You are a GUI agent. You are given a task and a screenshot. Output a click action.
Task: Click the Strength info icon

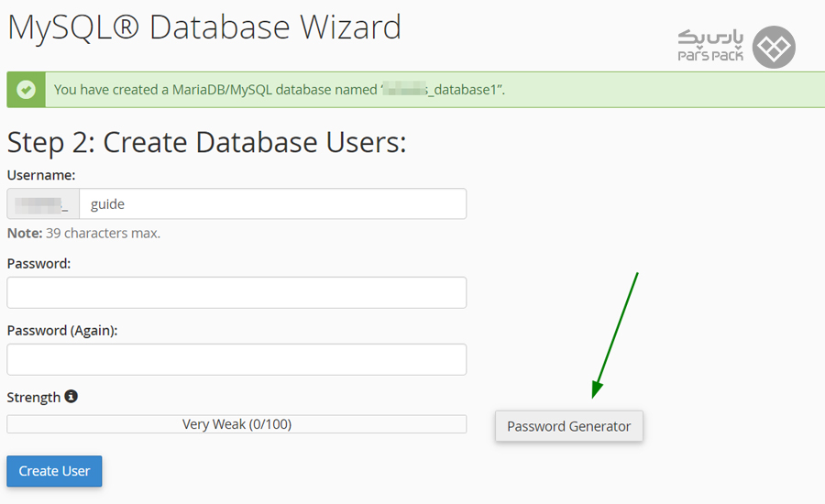pyautogui.click(x=71, y=396)
